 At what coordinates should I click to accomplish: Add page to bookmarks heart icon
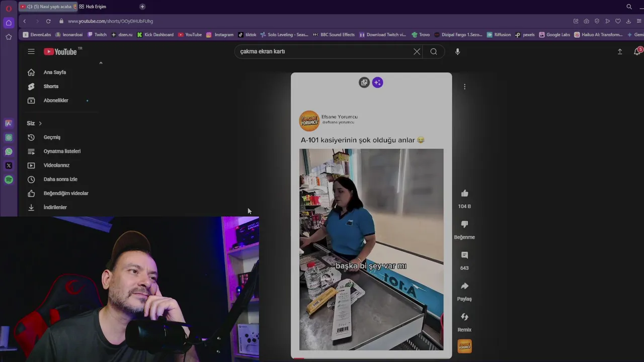click(x=618, y=21)
